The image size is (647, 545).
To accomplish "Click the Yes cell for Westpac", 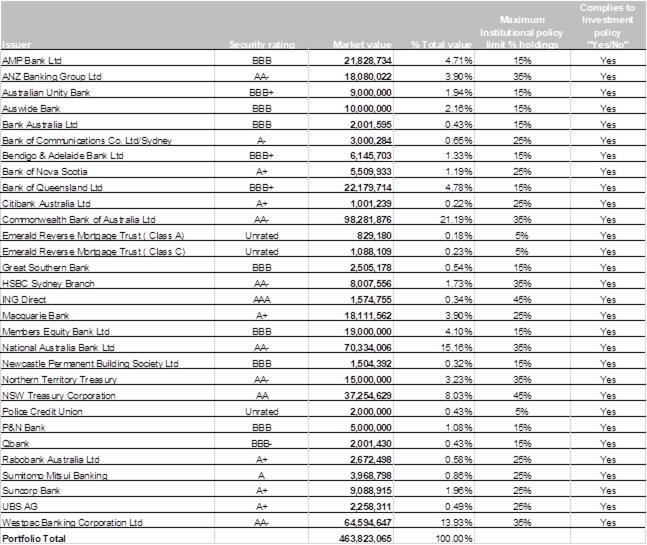I will pos(608,523).
